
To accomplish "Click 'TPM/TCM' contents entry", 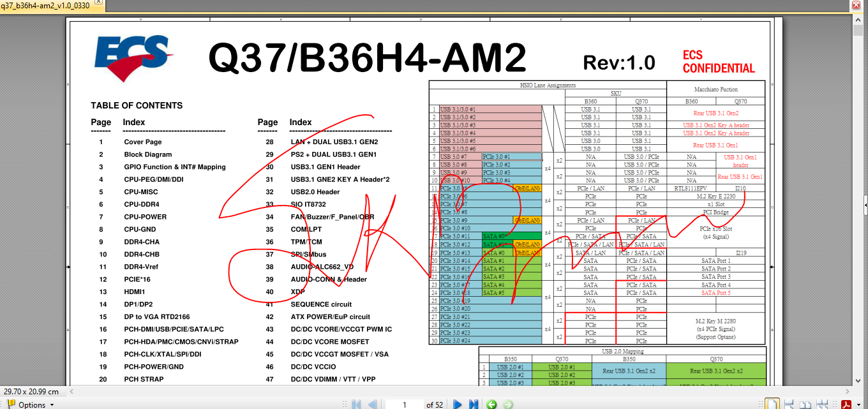I will coord(306,242).
